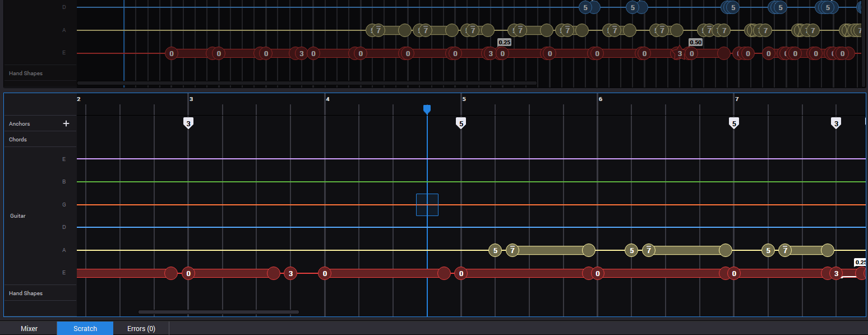868x335 pixels.
Task: Select the fret 5 A-string note in measure 6
Action: coord(631,250)
